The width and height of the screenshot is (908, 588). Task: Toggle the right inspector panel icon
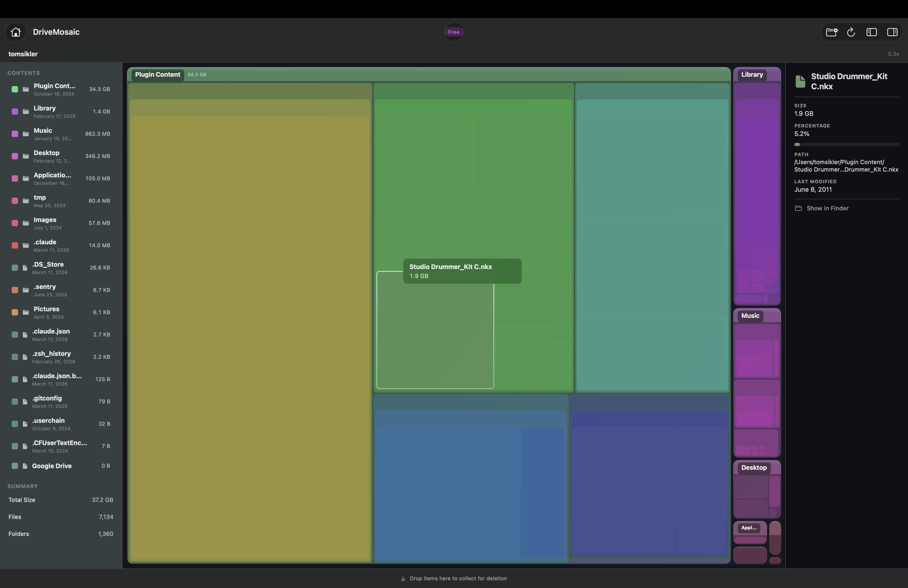click(892, 32)
